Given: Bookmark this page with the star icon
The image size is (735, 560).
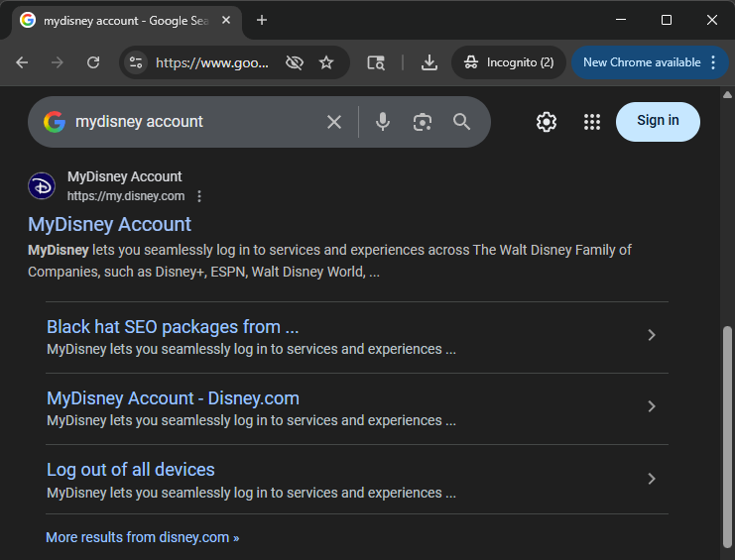Looking at the screenshot, I should [x=326, y=62].
